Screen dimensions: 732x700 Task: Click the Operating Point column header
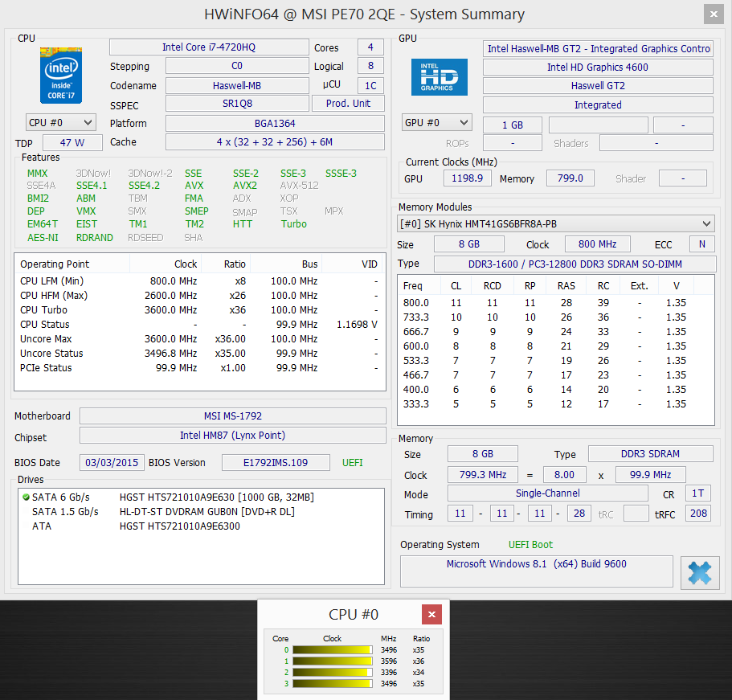click(72, 264)
